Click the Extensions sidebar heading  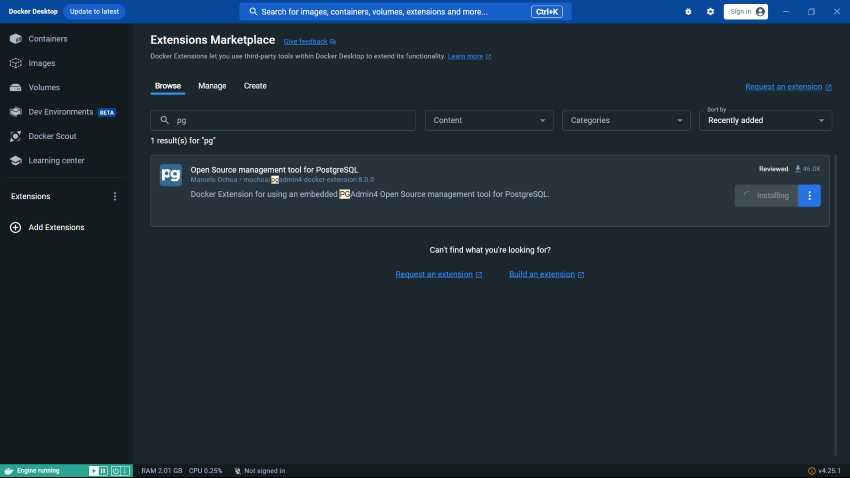[30, 196]
